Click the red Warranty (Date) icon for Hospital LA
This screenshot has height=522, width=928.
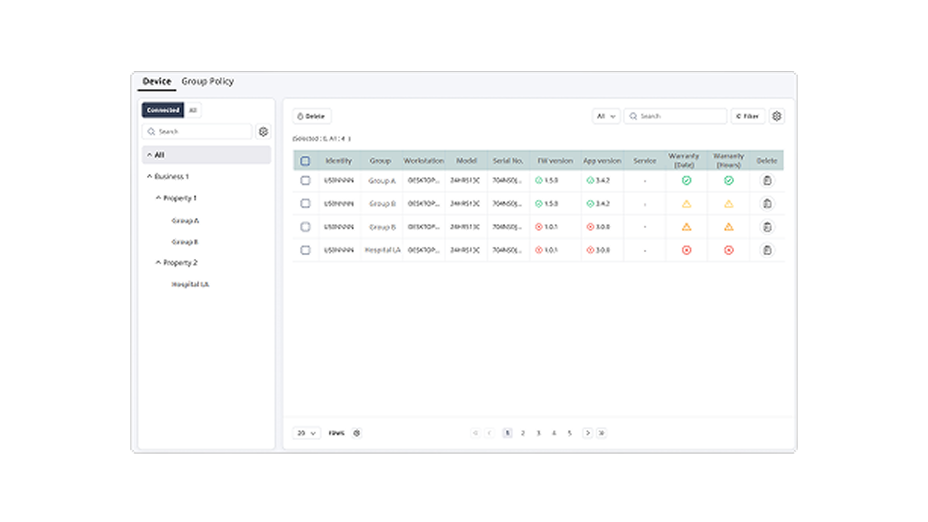(687, 250)
